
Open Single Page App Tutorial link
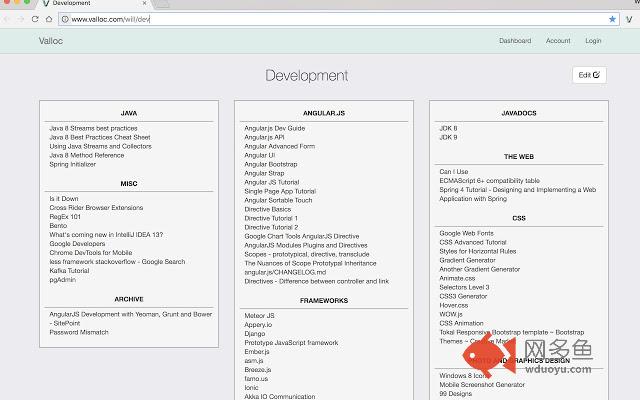pyautogui.click(x=280, y=191)
